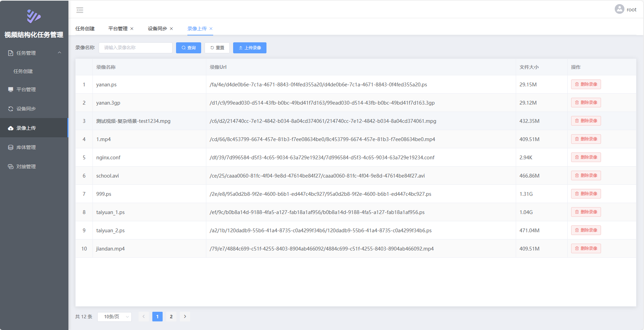Open 对接管理 in the sidebar
Viewport: 644px width, 330px height.
tap(34, 167)
